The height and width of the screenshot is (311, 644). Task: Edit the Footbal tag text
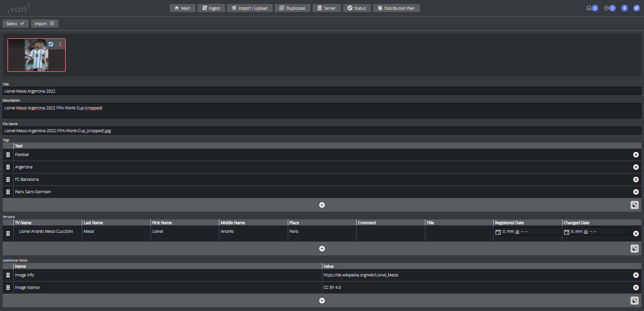pos(322,155)
